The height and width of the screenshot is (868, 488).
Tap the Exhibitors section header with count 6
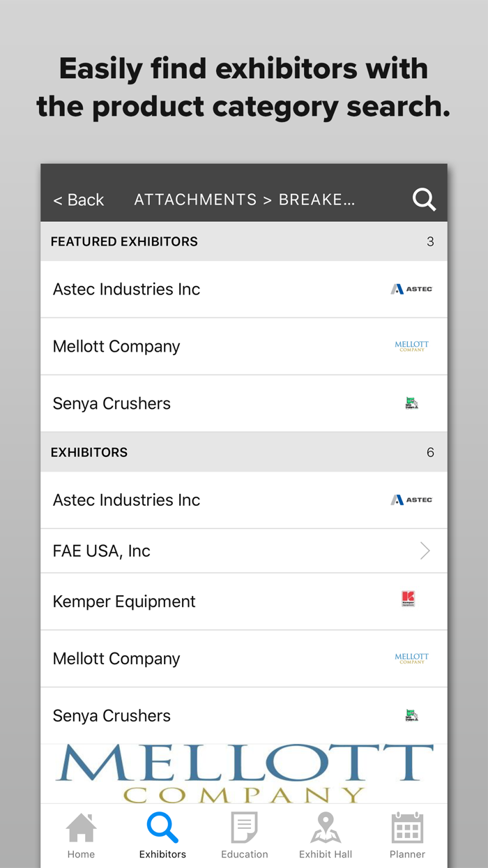(x=89, y=452)
